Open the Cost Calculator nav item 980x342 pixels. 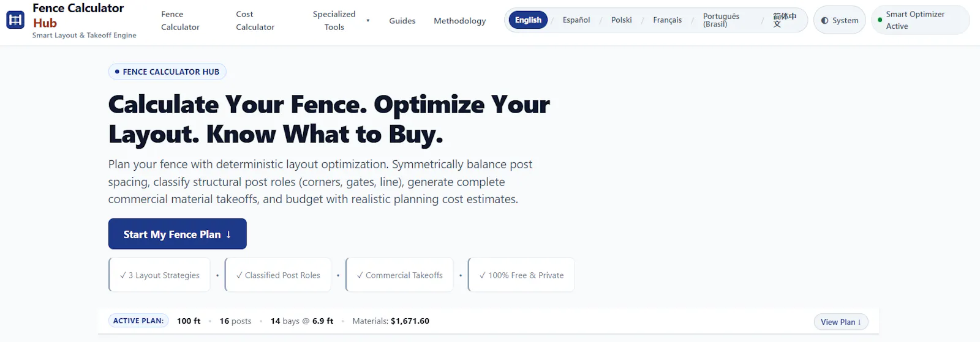255,20
